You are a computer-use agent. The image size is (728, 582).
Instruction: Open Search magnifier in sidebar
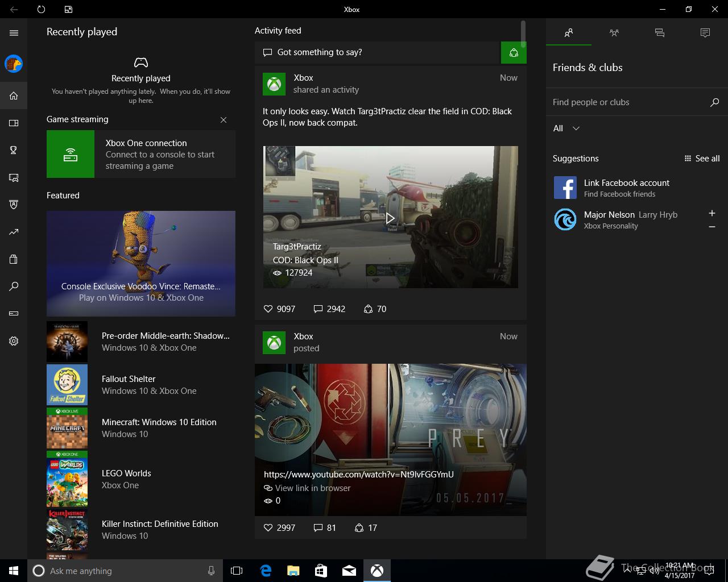click(14, 286)
